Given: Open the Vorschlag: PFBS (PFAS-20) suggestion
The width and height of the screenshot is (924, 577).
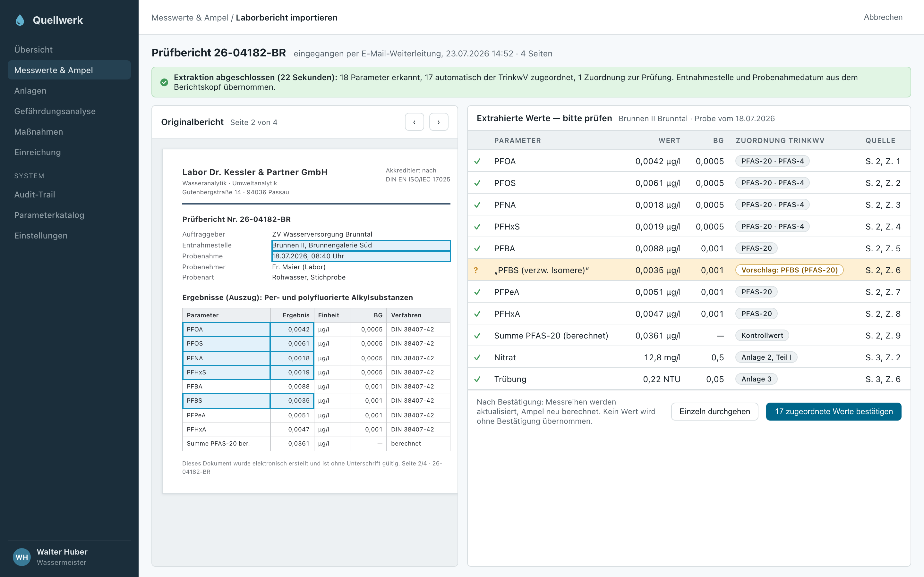Looking at the screenshot, I should click(789, 270).
